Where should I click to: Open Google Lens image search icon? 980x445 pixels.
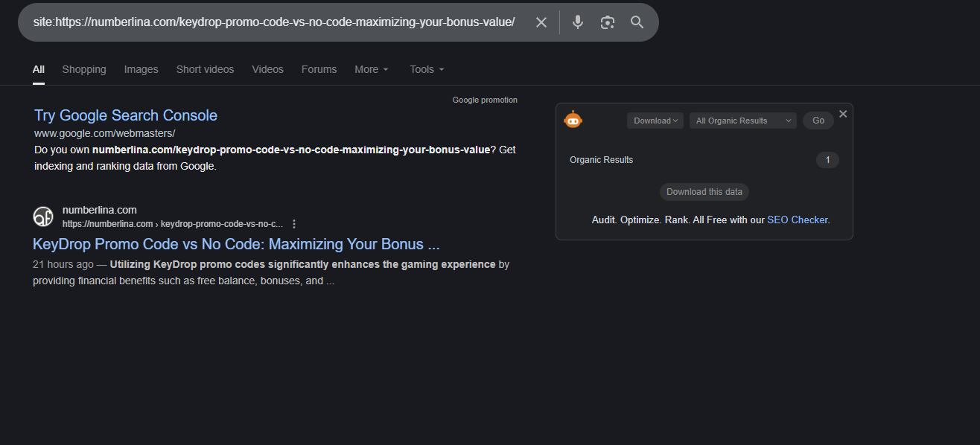pos(608,22)
